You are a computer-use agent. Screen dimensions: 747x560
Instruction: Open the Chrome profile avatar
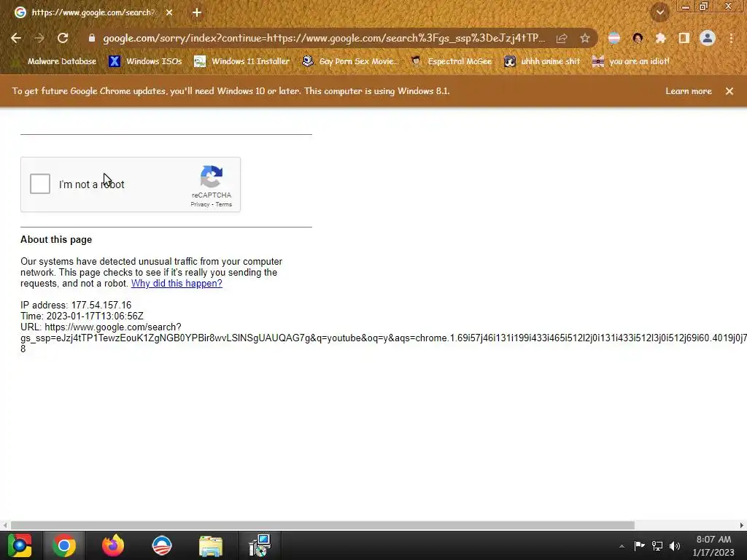pyautogui.click(x=708, y=38)
